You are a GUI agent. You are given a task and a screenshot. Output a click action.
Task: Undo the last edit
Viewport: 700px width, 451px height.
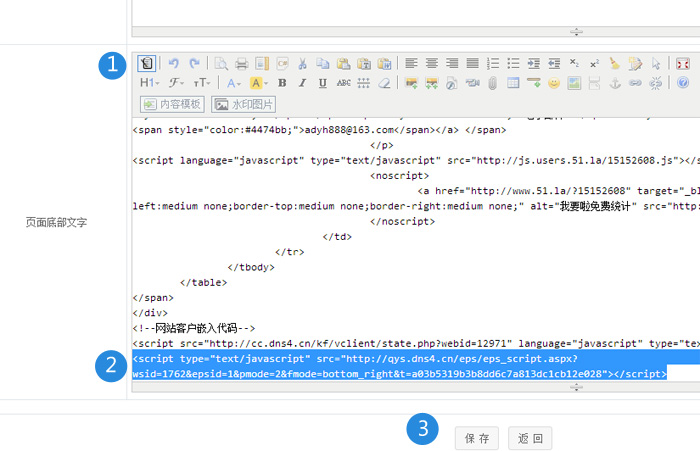tap(174, 63)
